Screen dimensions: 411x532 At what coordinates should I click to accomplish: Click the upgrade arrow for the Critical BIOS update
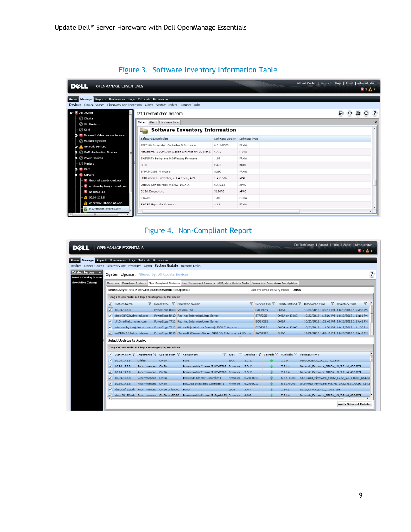pos(271,361)
